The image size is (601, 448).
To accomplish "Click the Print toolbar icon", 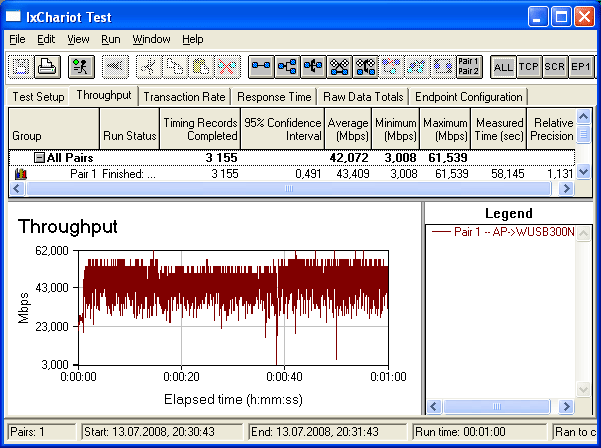I will coord(47,67).
